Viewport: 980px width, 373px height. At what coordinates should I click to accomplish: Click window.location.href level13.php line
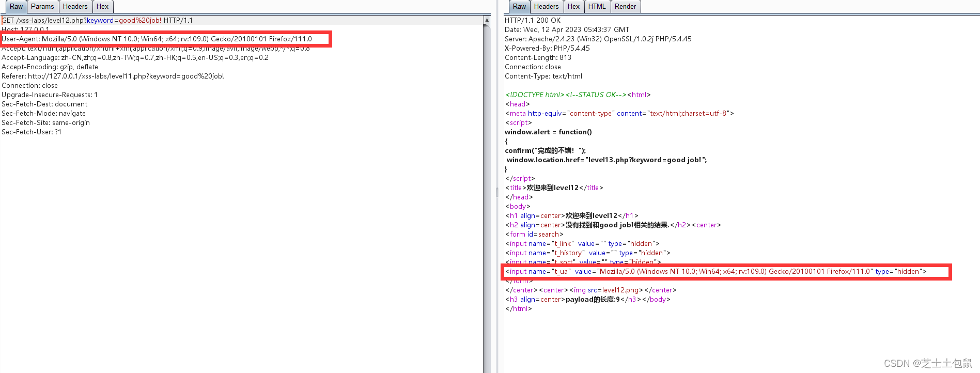tap(606, 160)
